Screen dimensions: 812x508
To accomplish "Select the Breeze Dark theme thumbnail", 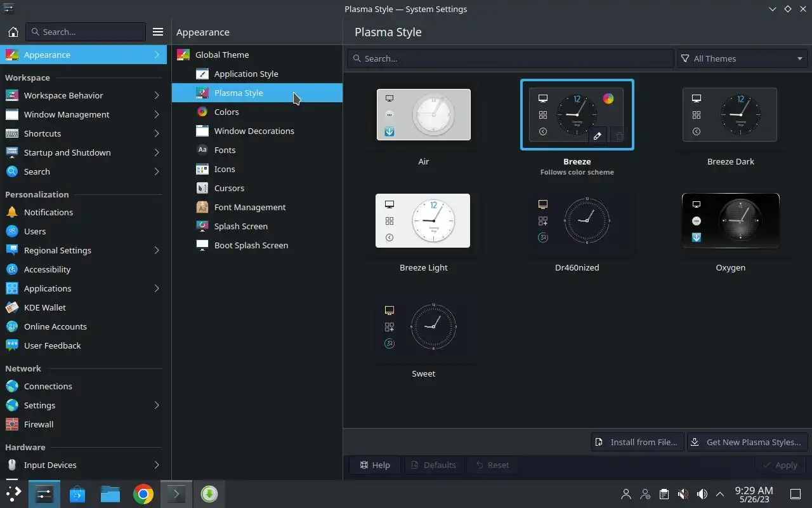I will 730,114.
